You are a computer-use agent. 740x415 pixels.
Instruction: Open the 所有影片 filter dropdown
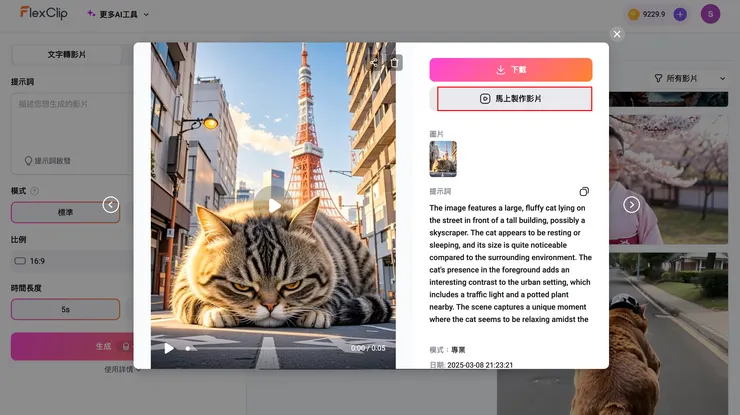tap(689, 78)
